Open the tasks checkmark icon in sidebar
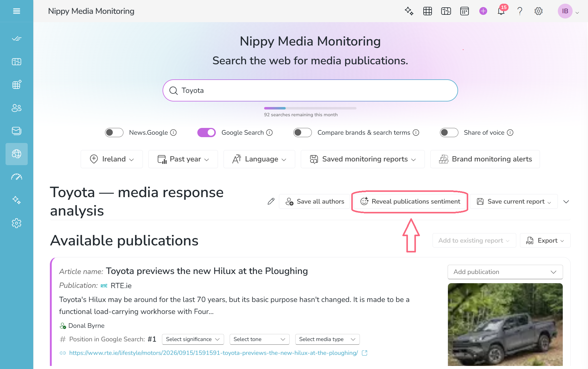 (17, 38)
